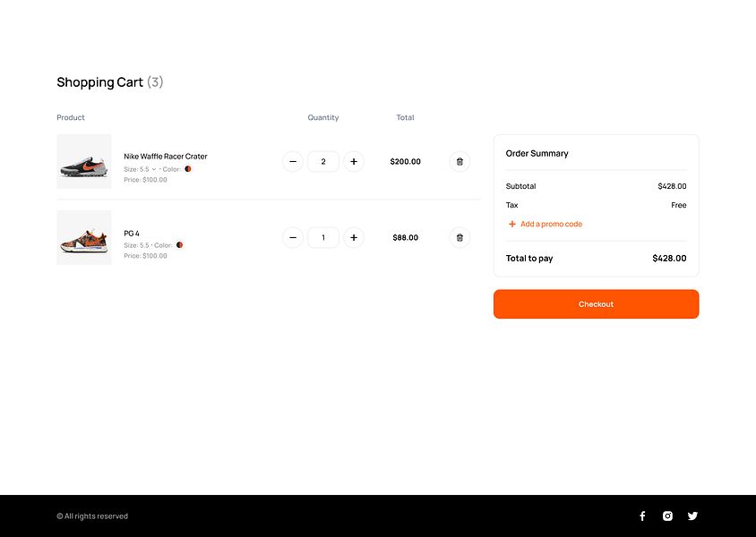Screen dimensions: 756x537
Task: Click the Quantity column header
Action: pyautogui.click(x=323, y=117)
